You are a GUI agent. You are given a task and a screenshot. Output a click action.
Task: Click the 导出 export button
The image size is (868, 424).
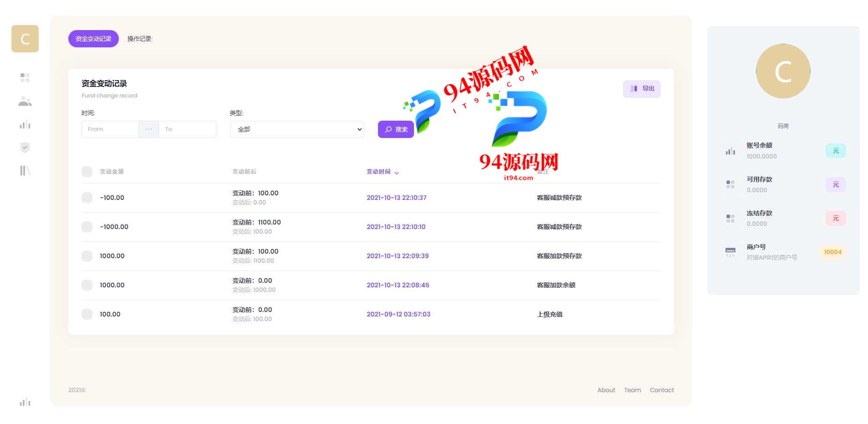pyautogui.click(x=642, y=89)
